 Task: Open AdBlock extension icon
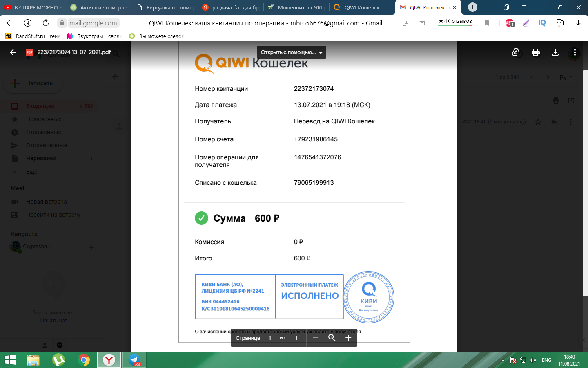[x=510, y=23]
